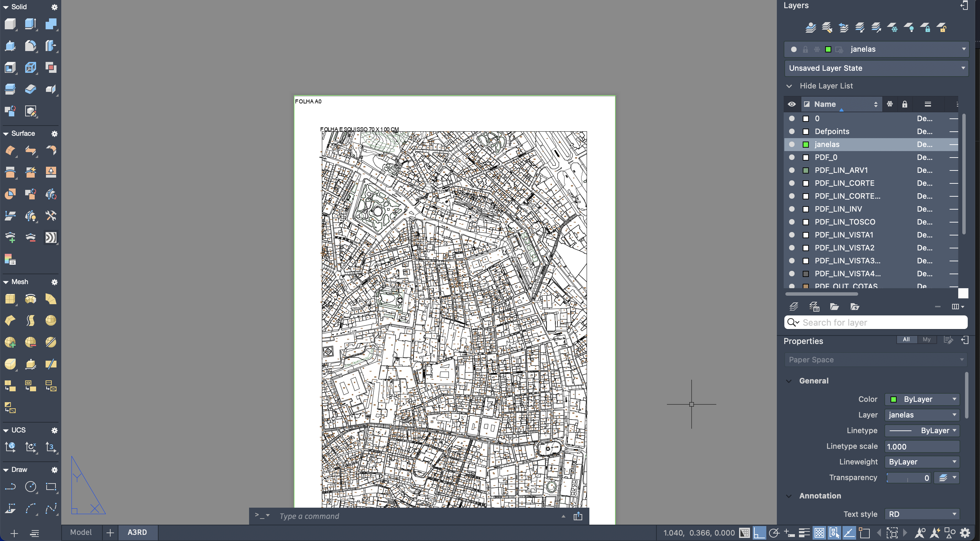The width and height of the screenshot is (980, 541).
Task: Toggle visibility of PDF_LIN_INV layer
Action: (792, 209)
